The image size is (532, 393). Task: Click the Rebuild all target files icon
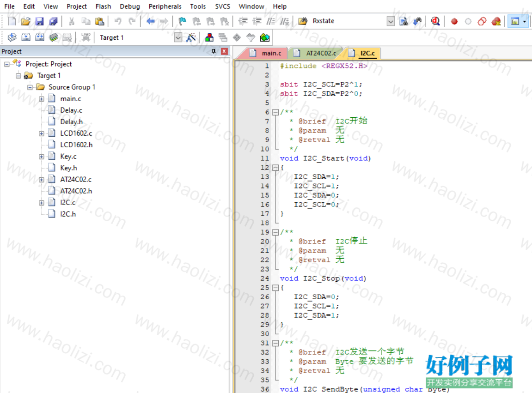pyautogui.click(x=40, y=37)
